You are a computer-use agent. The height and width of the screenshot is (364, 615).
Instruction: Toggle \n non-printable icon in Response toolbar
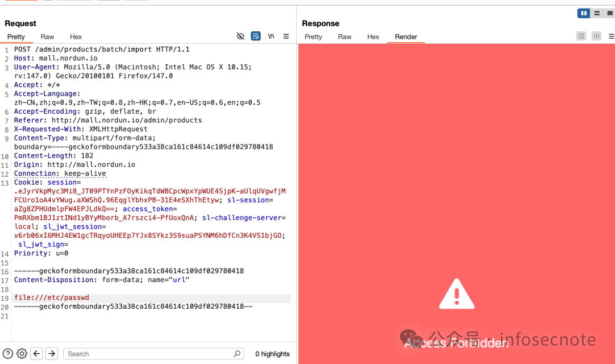coord(596,36)
